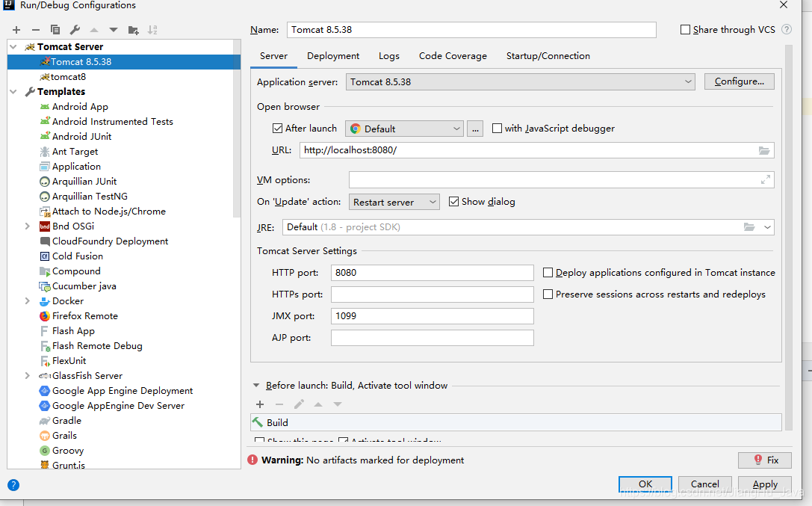Open Application server dropdown
This screenshot has height=506, width=812.
point(521,81)
